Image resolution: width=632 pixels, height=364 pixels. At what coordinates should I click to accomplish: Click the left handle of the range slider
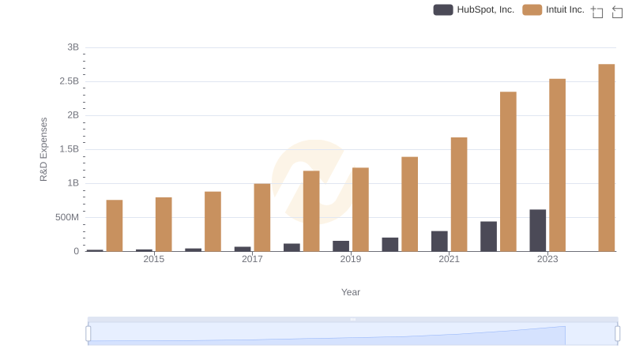(x=88, y=334)
